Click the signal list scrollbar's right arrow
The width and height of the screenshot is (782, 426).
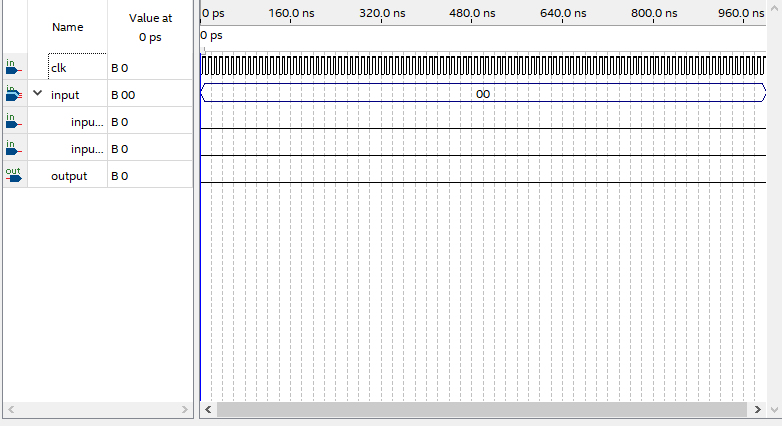click(184, 410)
